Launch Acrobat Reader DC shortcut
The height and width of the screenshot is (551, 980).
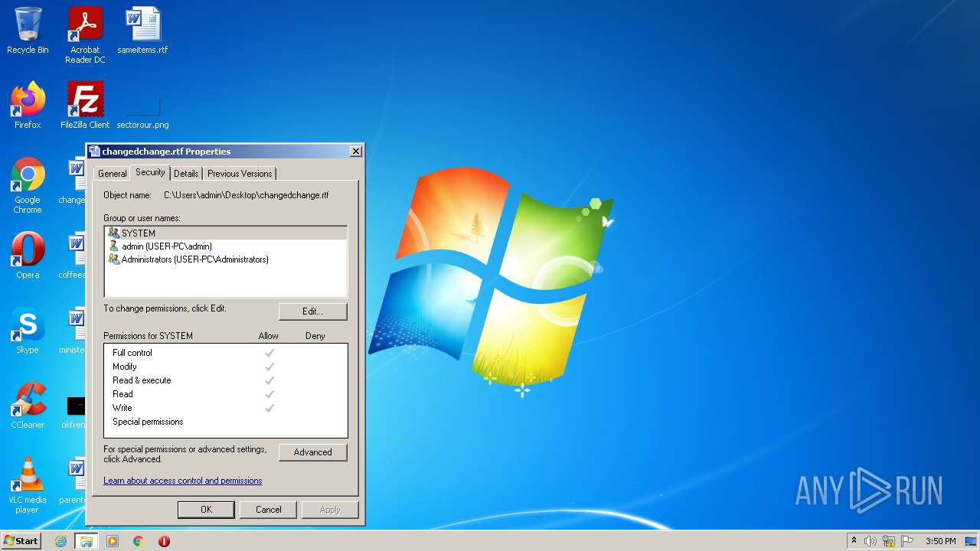click(85, 35)
